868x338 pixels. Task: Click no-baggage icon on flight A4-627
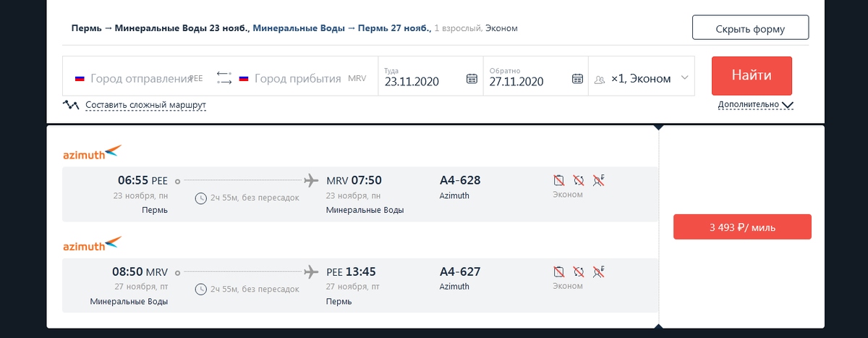(x=558, y=272)
